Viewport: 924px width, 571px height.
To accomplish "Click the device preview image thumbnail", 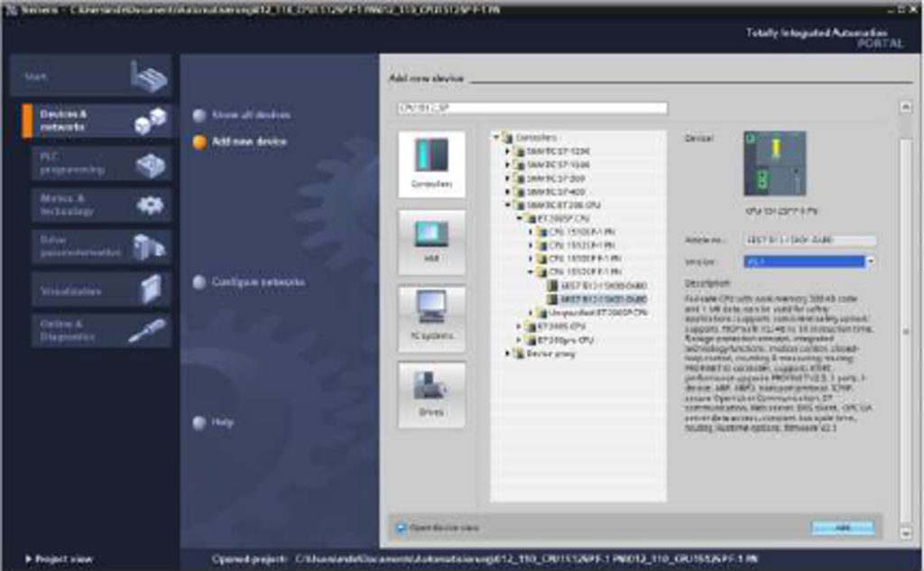I will click(x=774, y=163).
